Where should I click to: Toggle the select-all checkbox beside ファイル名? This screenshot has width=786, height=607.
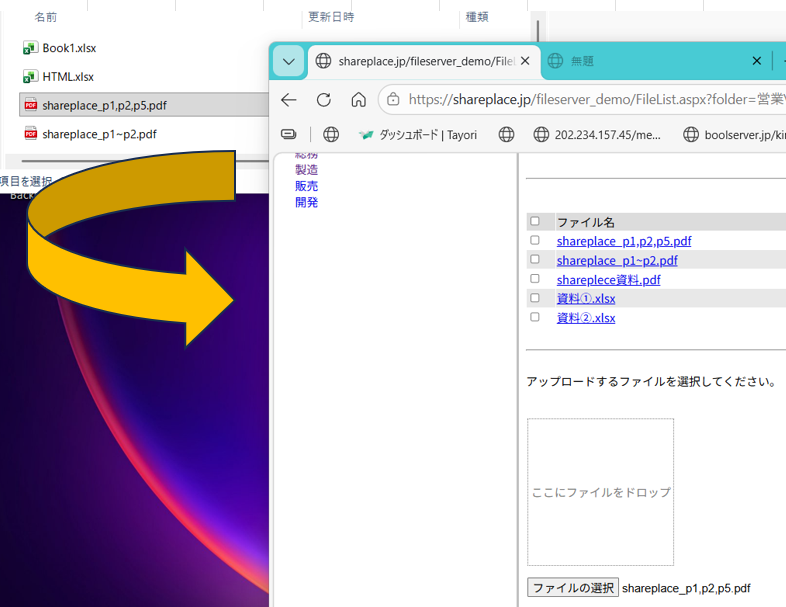pyautogui.click(x=535, y=221)
